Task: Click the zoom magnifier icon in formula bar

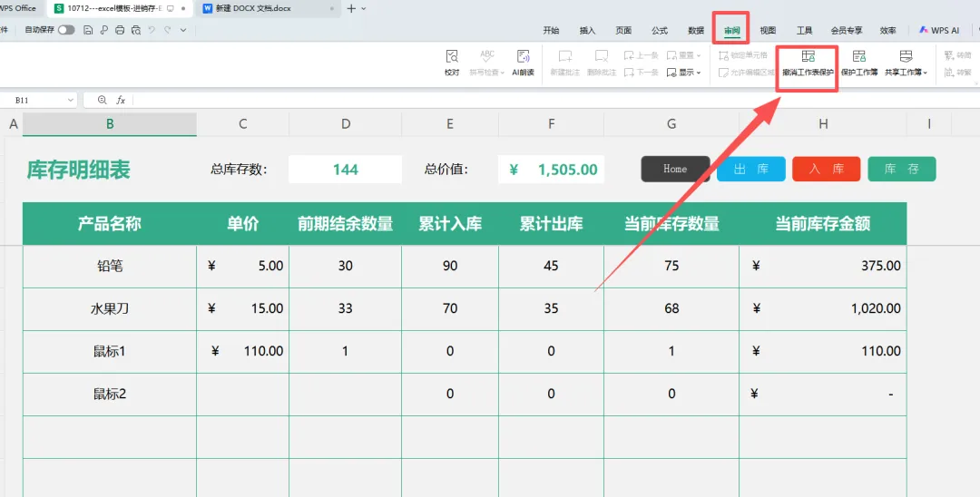Action: [x=102, y=100]
